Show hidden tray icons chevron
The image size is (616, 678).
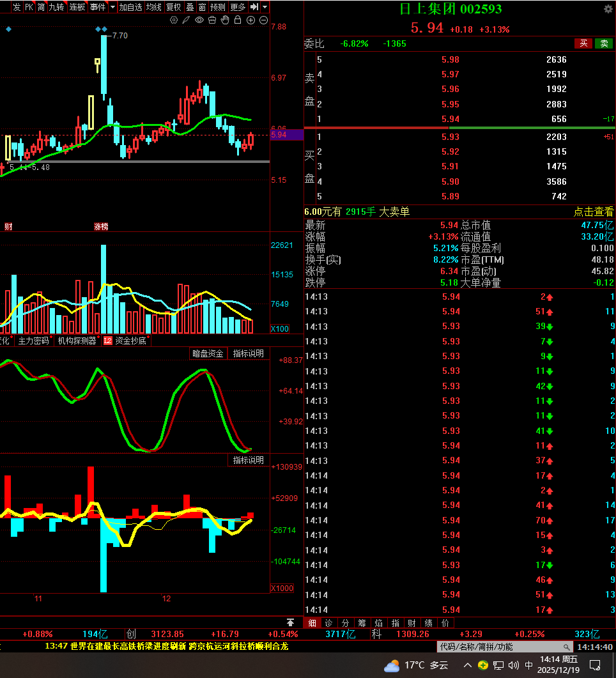click(467, 665)
